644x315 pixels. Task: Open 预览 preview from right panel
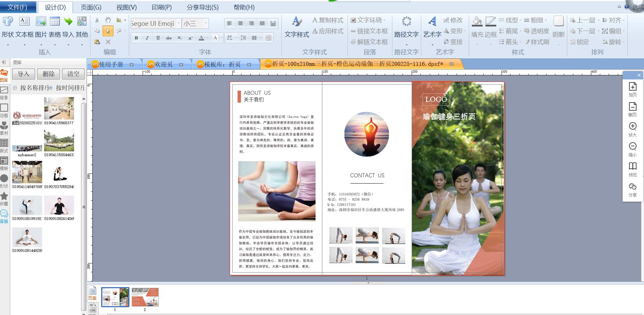click(632, 166)
